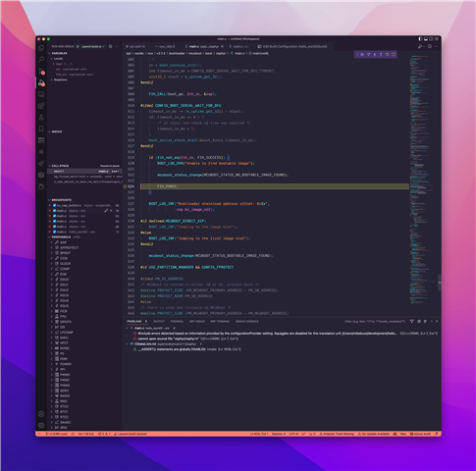Select the bg_thread_main call stack frame
476x471 pixels.
[x=85, y=177]
